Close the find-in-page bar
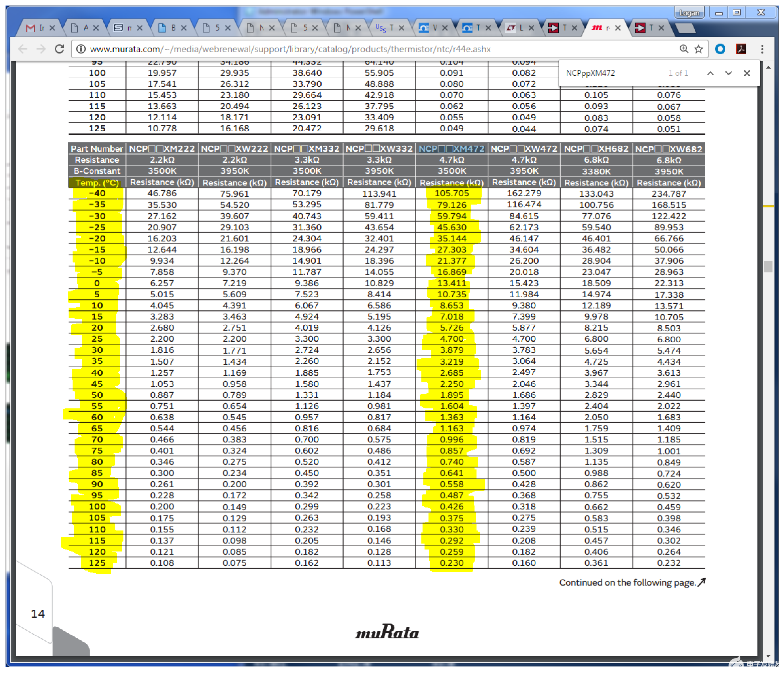The image size is (784, 674). [747, 73]
